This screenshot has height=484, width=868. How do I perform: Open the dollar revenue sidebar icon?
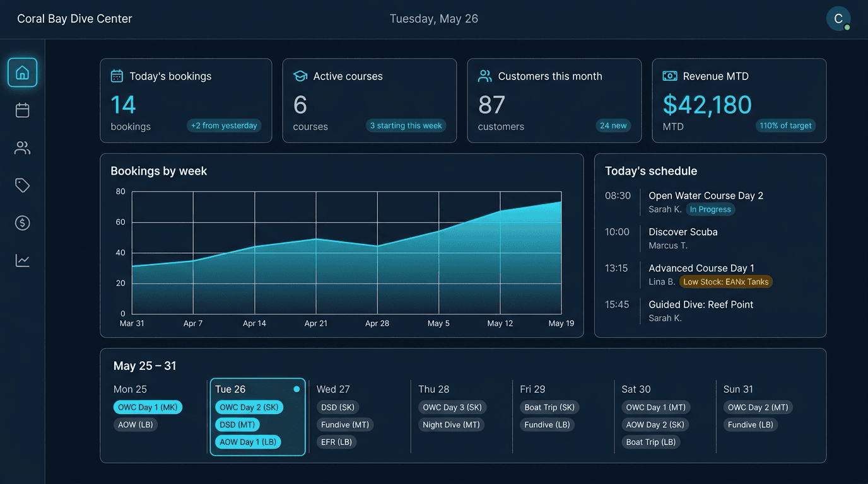pos(22,222)
